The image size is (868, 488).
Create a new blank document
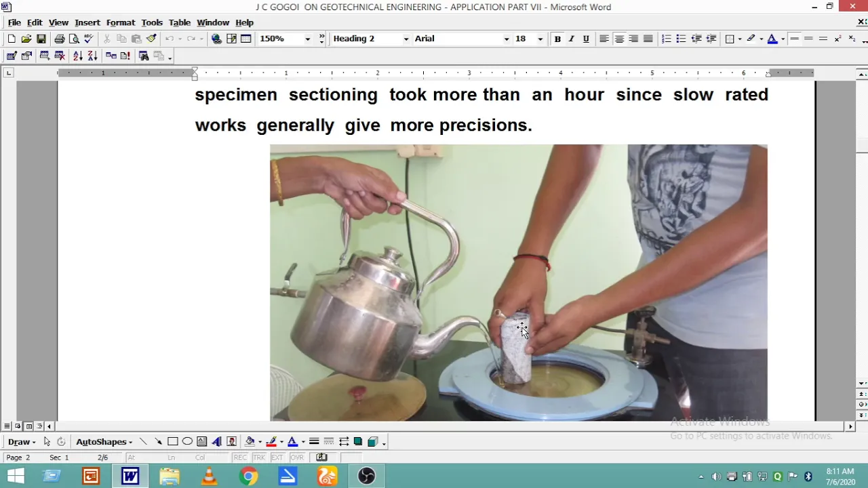coord(12,39)
